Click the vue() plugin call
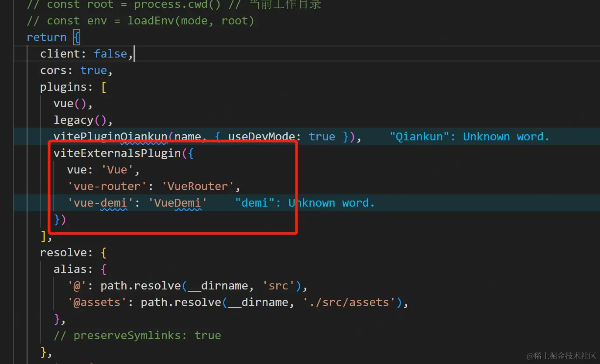This screenshot has height=364, width=600. tap(70, 103)
